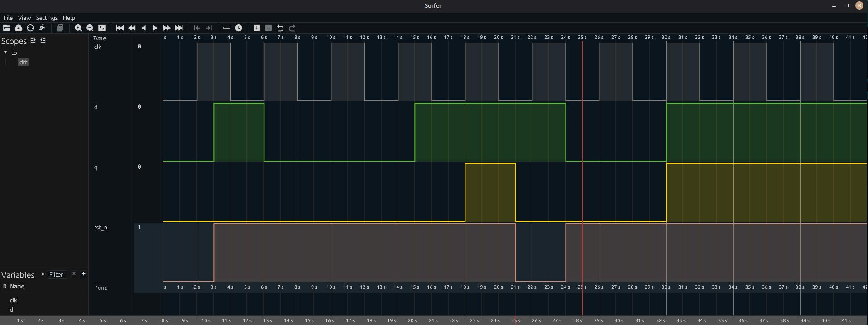
Task: Click the reload waveform icon
Action: tap(30, 28)
